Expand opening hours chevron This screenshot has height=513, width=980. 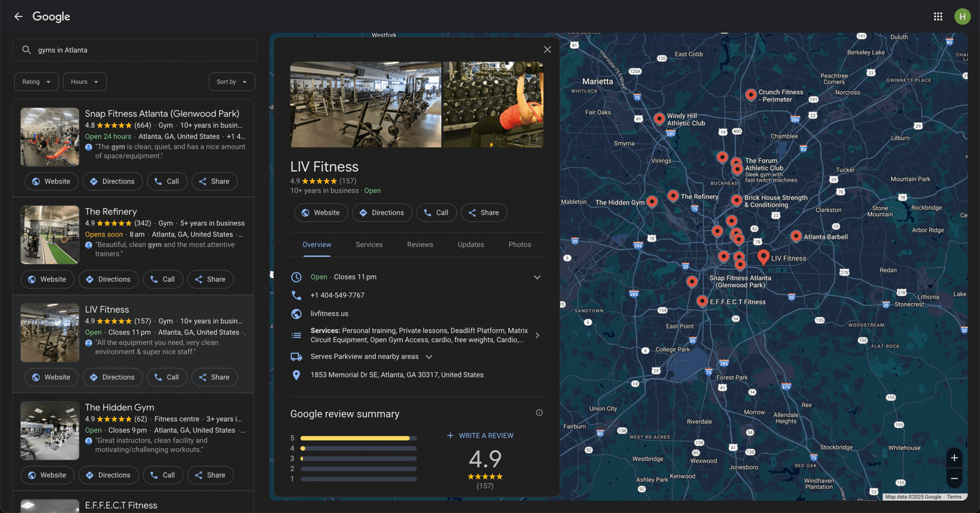[x=537, y=277]
